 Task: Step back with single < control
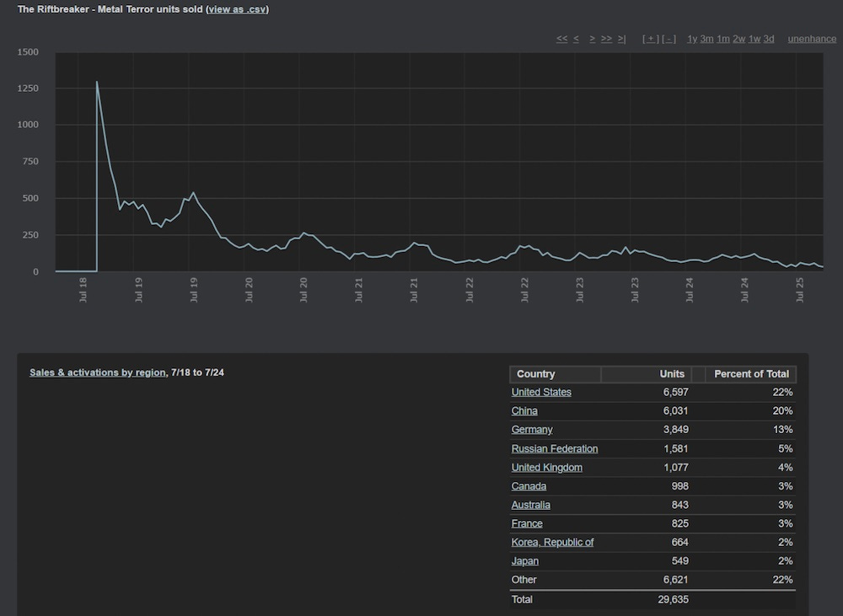[x=576, y=39]
